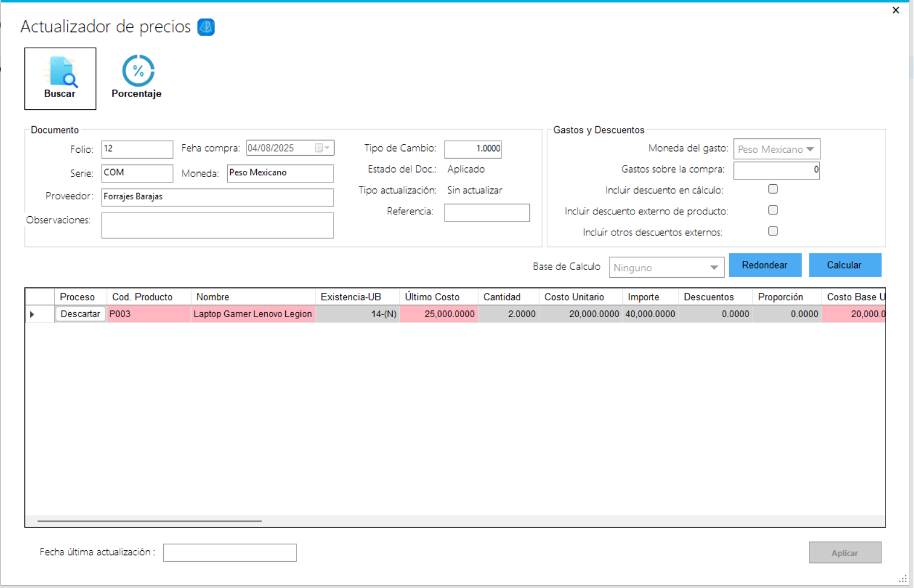
Task: Select the product code cell "P003"
Action: [x=149, y=314]
